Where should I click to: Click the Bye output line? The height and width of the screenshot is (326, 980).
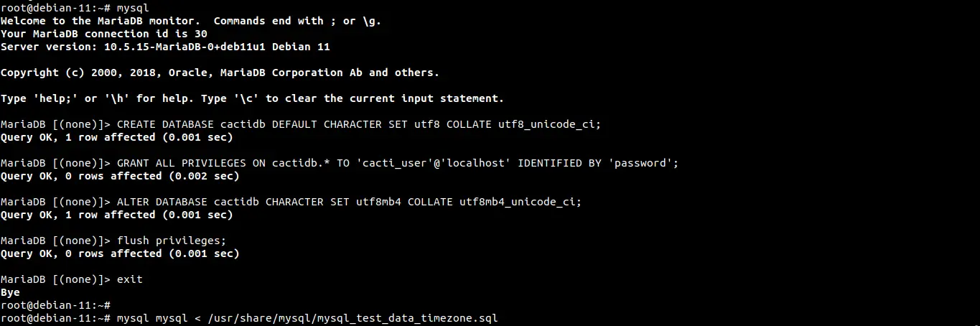10,292
